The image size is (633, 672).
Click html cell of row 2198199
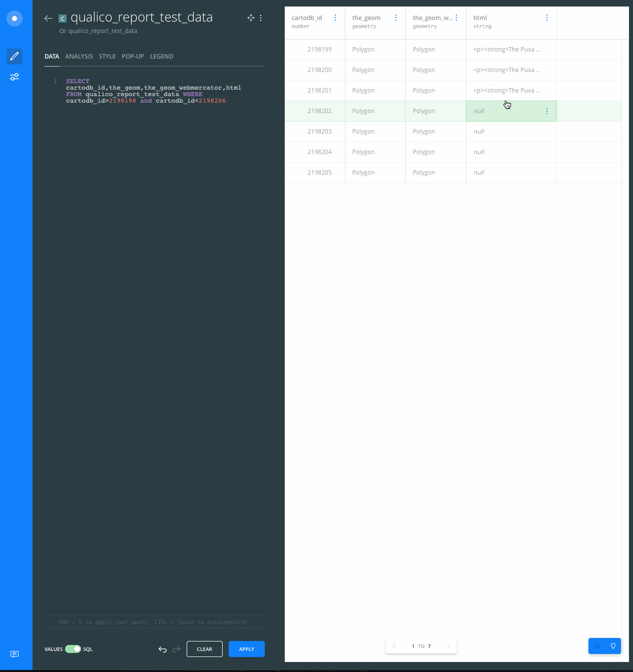511,50
